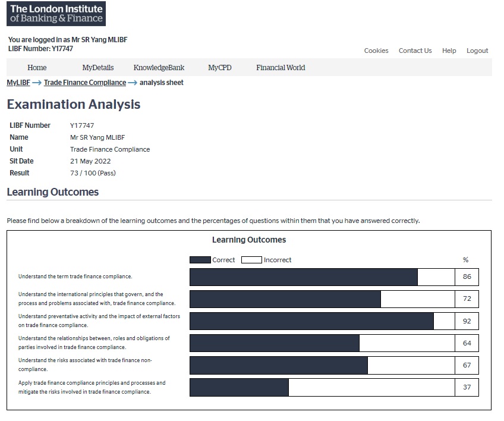
Task: Click the LIBF Number value Y17747 in details
Action: (x=82, y=125)
